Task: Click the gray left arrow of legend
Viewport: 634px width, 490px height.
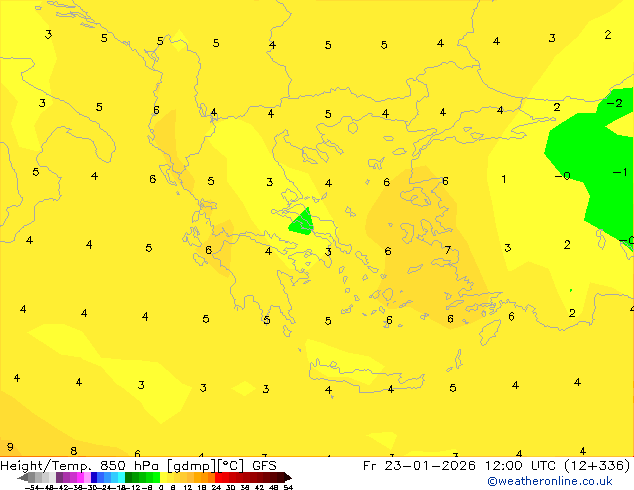Action: click(x=23, y=478)
